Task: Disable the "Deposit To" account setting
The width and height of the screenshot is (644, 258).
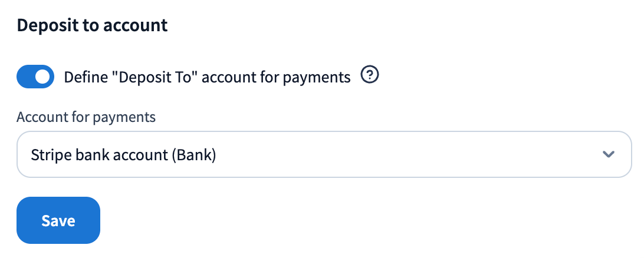Action: point(35,77)
